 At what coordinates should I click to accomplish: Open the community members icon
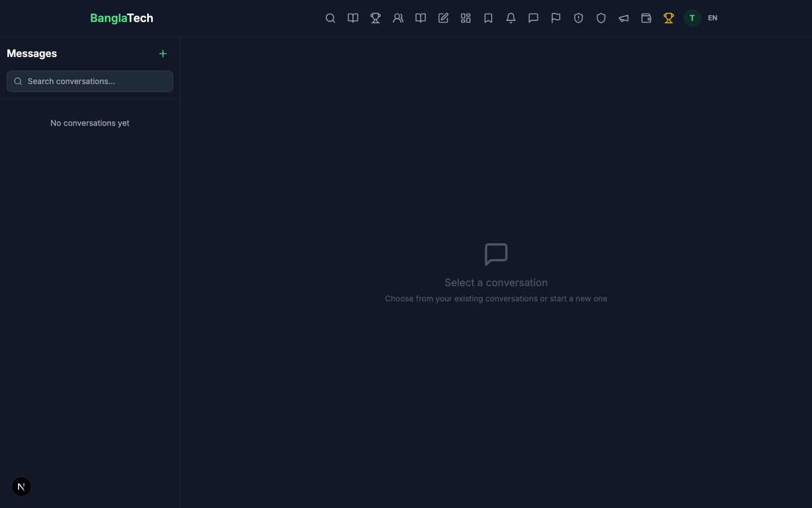398,18
